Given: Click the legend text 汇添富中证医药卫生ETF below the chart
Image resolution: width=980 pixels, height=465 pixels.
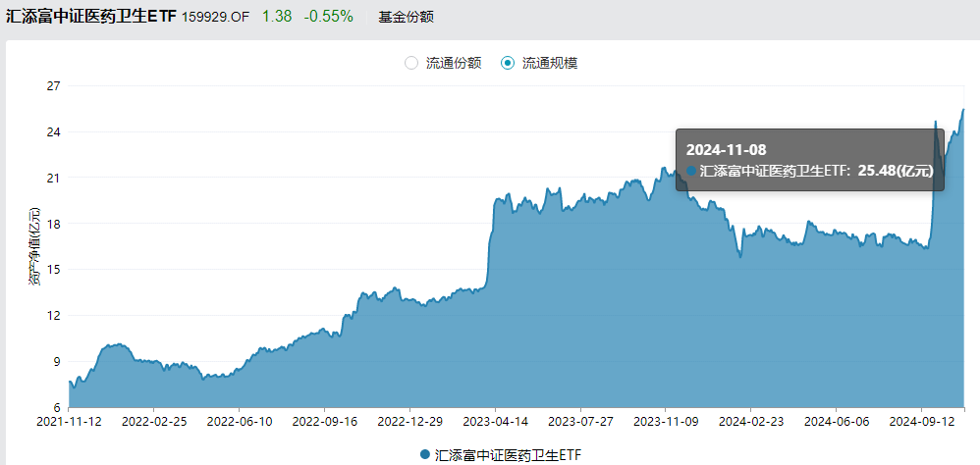Looking at the screenshot, I should click(x=508, y=454).
